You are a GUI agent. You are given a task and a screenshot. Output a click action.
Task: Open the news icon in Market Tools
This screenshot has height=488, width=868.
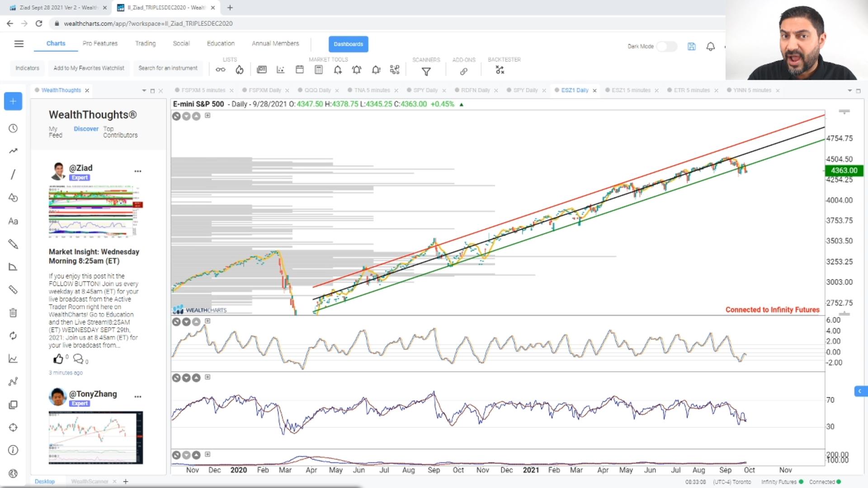pos(262,70)
